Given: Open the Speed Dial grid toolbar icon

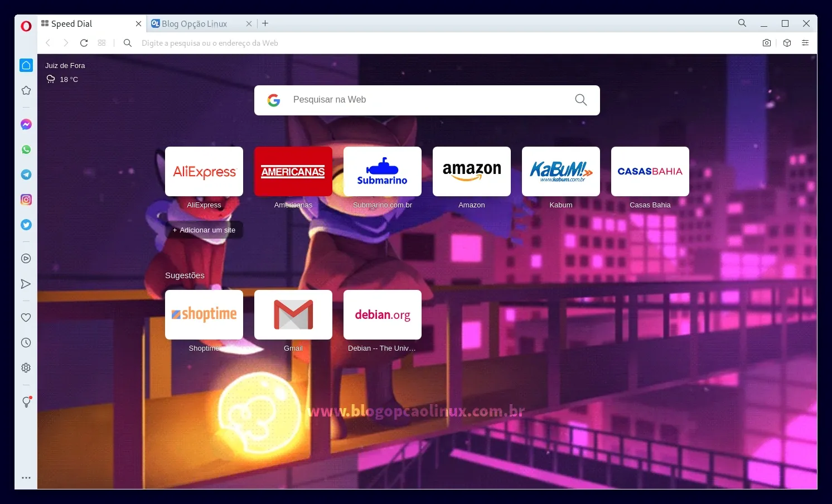Looking at the screenshot, I should 101,43.
